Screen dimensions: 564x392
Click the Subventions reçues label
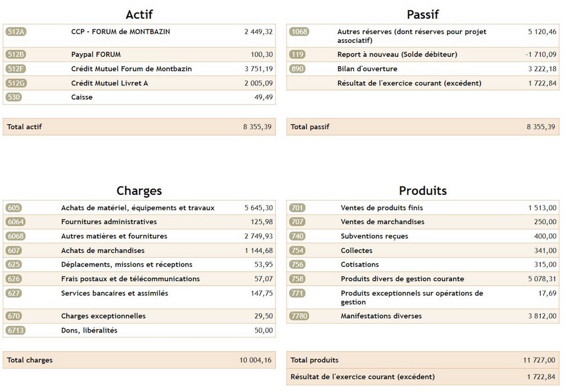pyautogui.click(x=374, y=236)
